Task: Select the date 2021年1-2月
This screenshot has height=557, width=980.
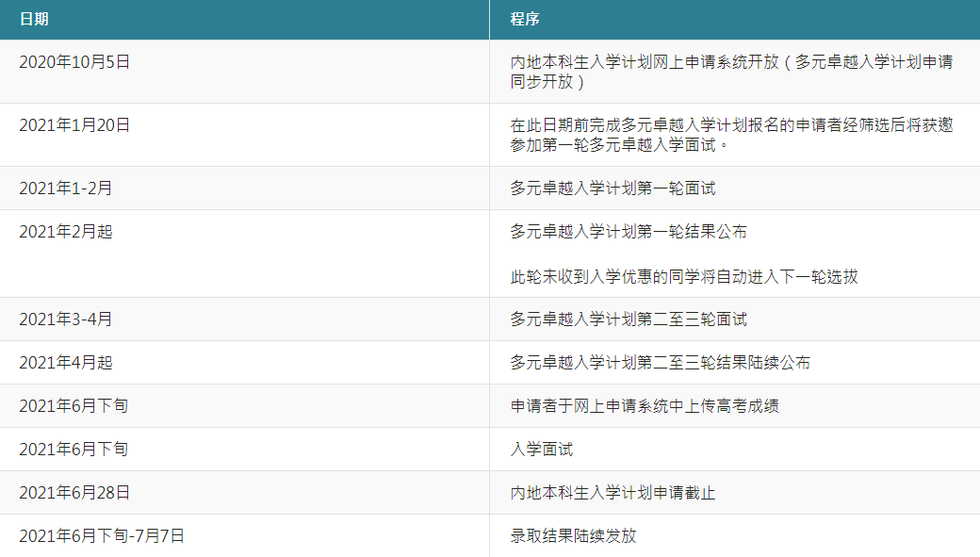Action: (x=66, y=188)
